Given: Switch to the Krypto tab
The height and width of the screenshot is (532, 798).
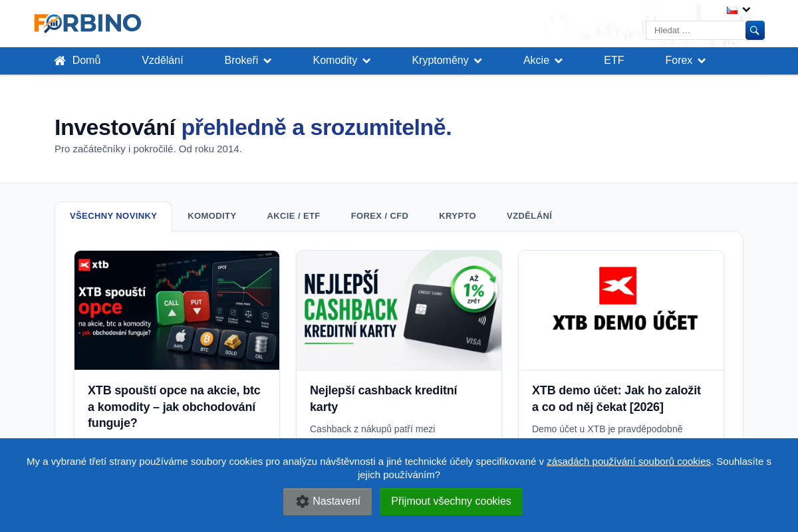Looking at the screenshot, I should pos(458,216).
